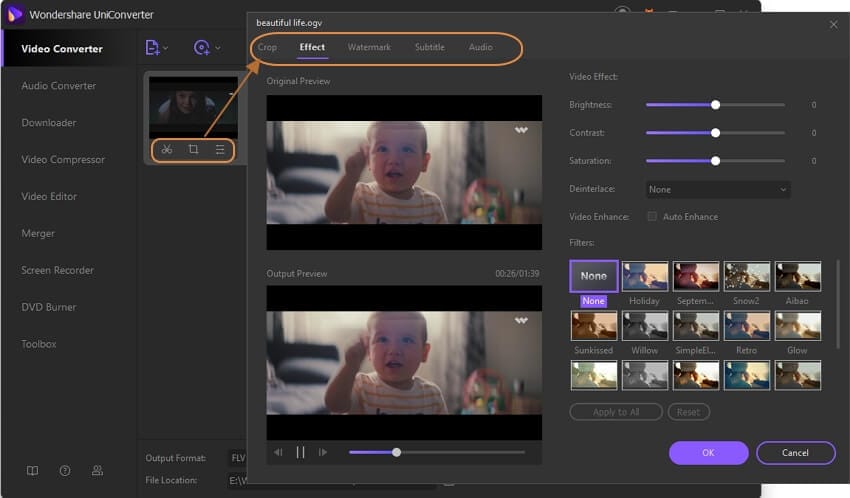Viewport: 850px width, 498px height.
Task: Apply the September filter
Action: pyautogui.click(x=696, y=276)
